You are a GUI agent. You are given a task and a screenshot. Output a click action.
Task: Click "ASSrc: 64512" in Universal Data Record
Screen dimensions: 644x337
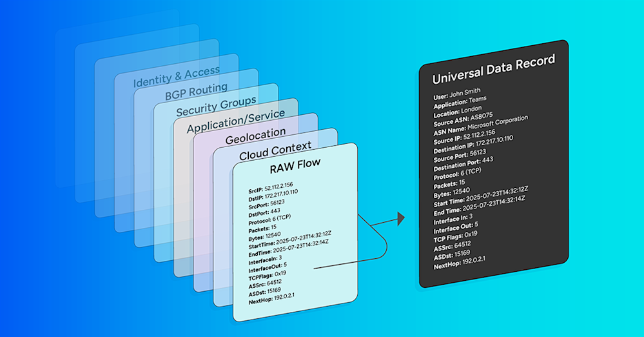tap(452, 246)
